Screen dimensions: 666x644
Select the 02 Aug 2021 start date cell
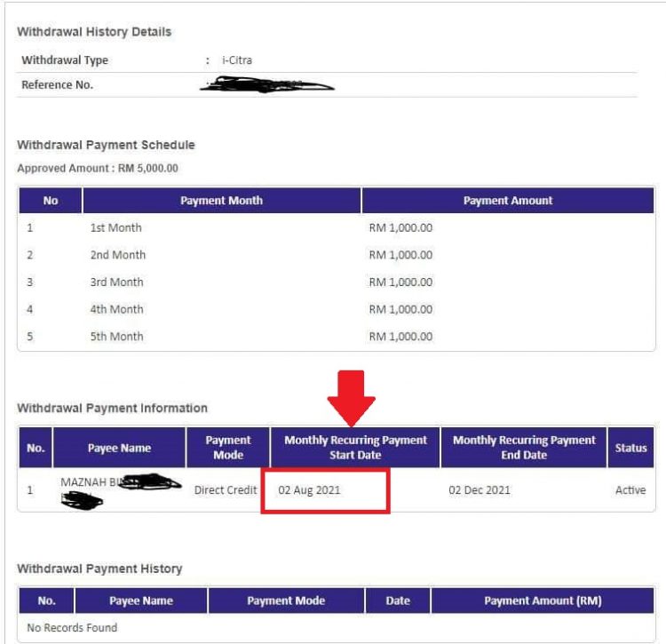(309, 490)
